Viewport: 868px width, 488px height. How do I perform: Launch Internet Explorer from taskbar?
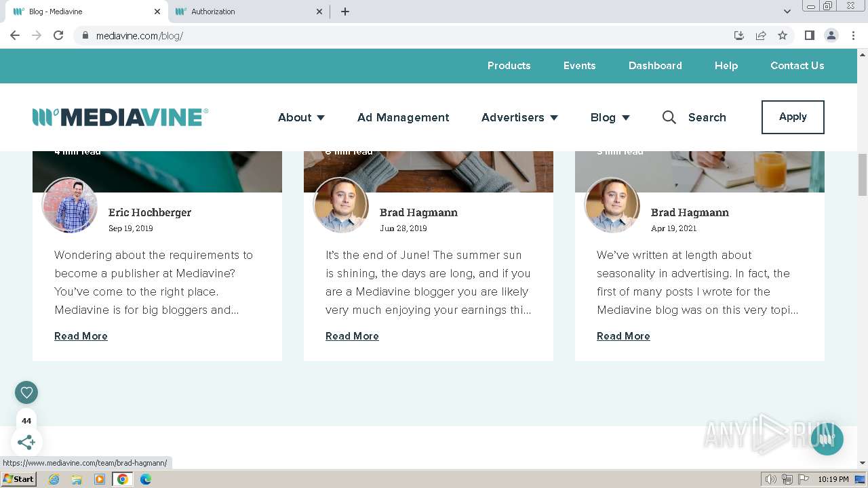[x=54, y=479]
